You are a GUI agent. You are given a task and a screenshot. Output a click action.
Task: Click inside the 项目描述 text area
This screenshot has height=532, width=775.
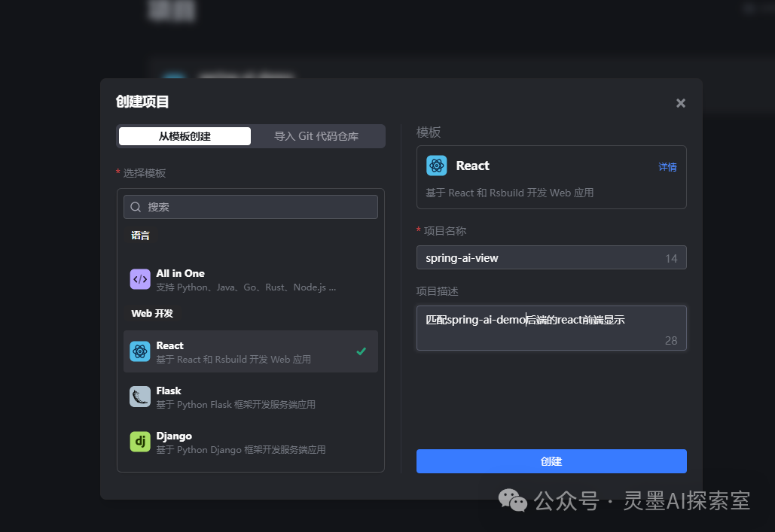[x=551, y=328]
